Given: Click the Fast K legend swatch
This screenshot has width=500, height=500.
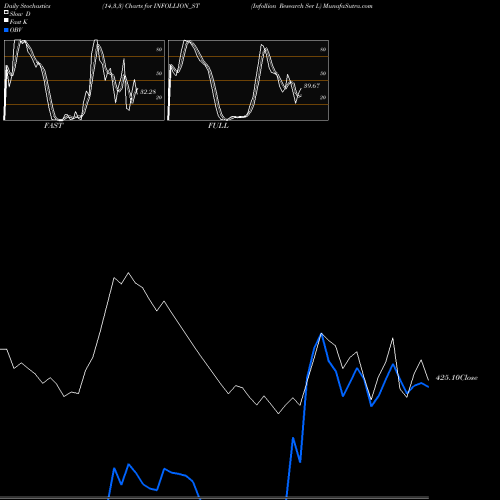Looking at the screenshot, I should (x=6, y=20).
